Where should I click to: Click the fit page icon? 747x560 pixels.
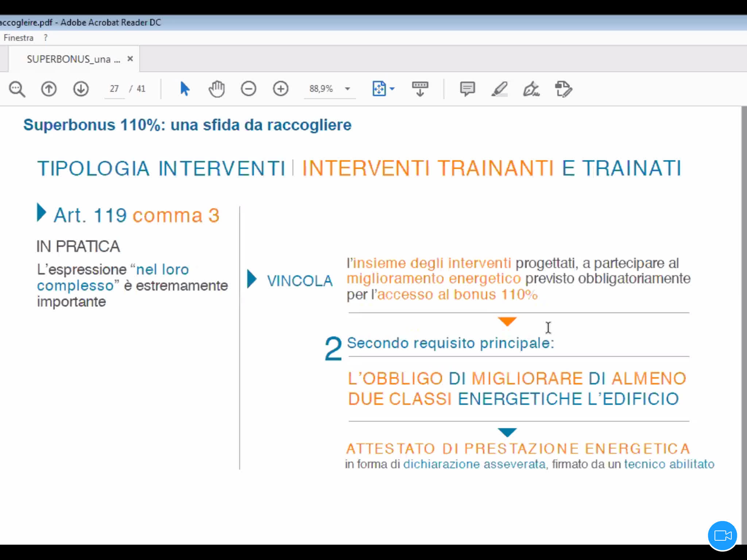[379, 89]
